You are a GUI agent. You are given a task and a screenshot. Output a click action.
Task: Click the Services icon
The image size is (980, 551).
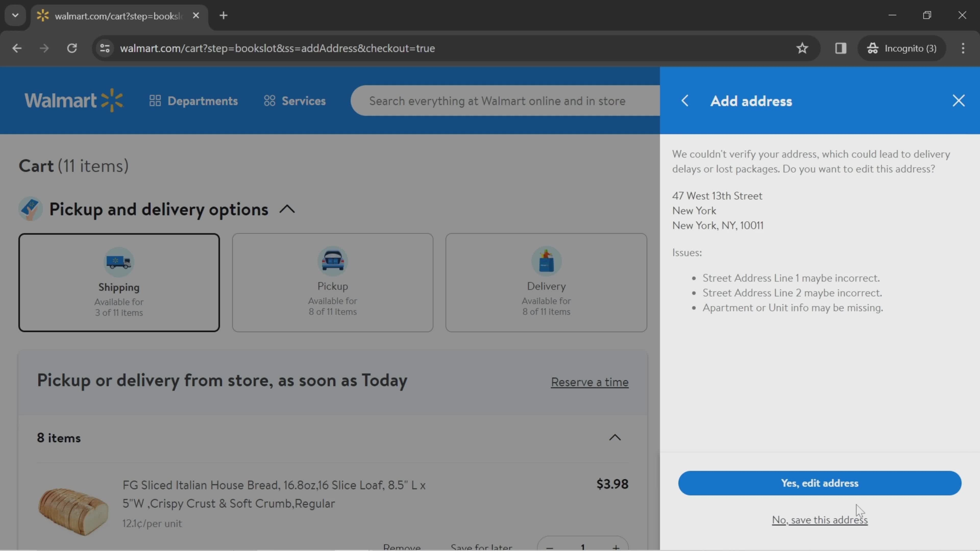click(x=269, y=101)
